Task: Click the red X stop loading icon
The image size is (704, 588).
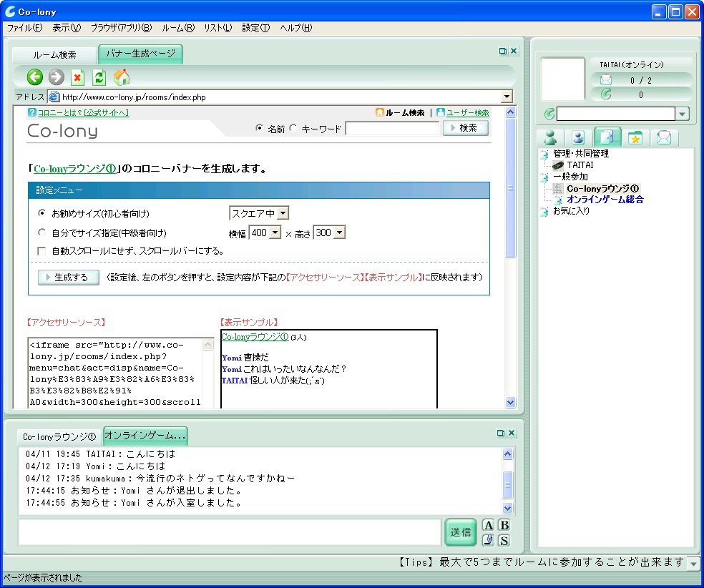Action: coord(78,77)
